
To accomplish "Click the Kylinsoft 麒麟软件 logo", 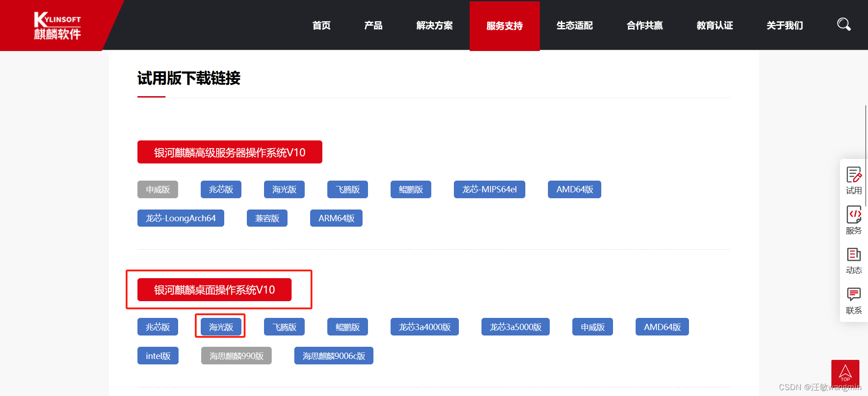I will click(x=57, y=26).
